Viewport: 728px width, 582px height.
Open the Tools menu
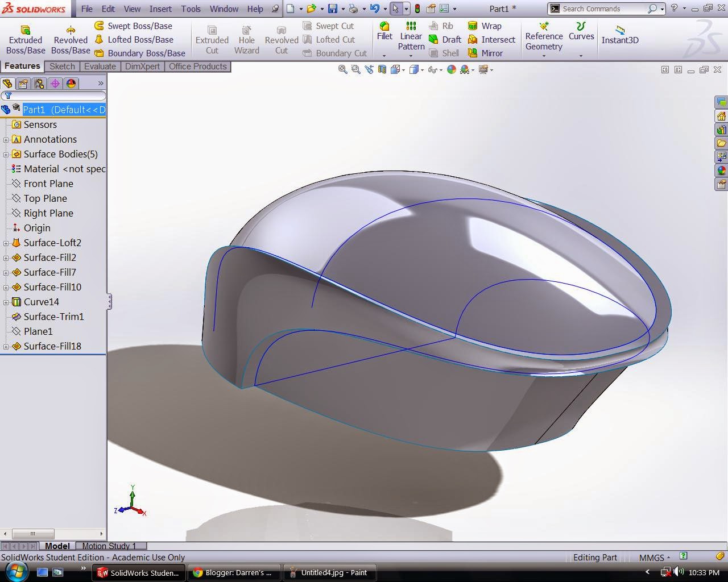(191, 9)
